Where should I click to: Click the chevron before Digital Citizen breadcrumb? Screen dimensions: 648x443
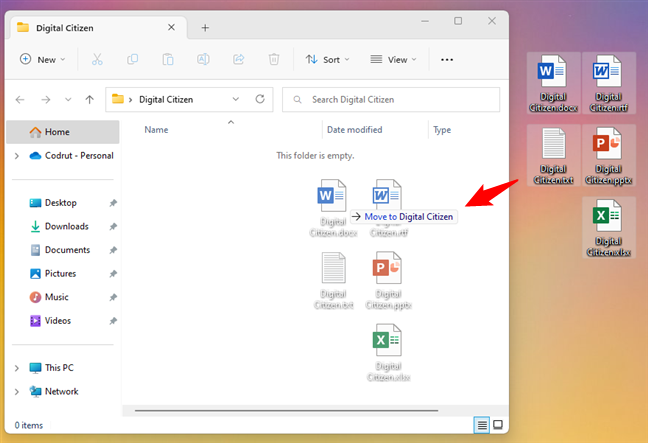click(131, 100)
